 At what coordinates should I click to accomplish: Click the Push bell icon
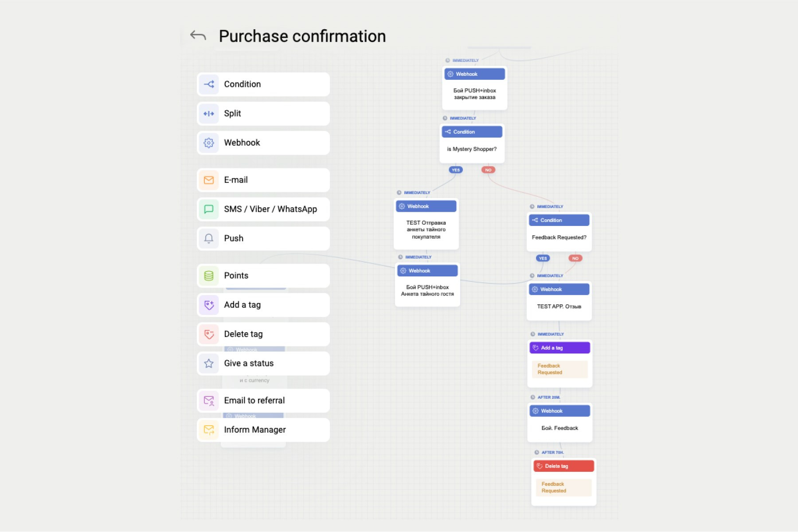[209, 239]
